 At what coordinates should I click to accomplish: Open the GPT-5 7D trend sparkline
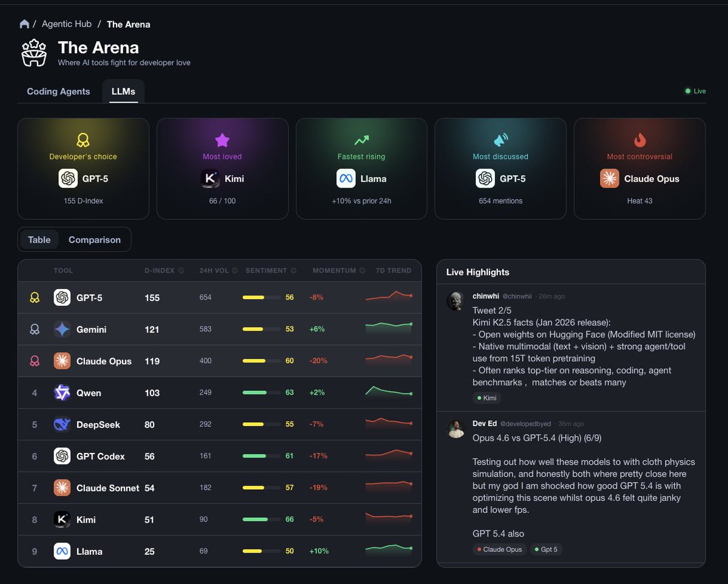(x=389, y=296)
